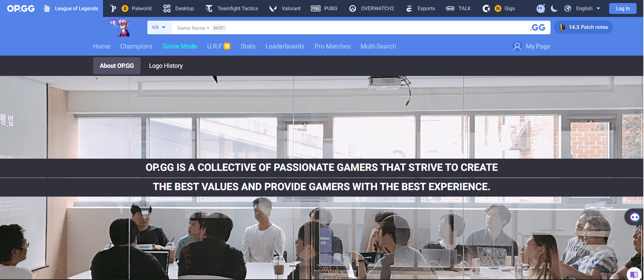644x280 pixels.
Task: Switch to Logo History tab
Action: (x=166, y=66)
